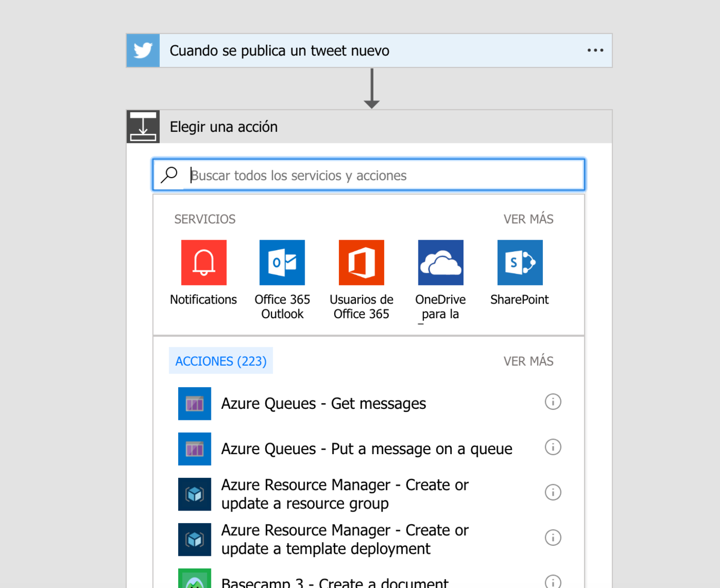This screenshot has width=720, height=588.
Task: Click VER MÁS next to SERVICIOS
Action: 528,219
